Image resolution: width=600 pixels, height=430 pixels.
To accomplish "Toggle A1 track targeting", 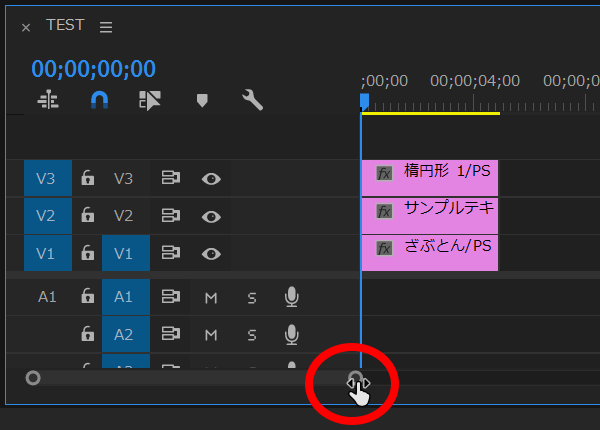I will 126,297.
